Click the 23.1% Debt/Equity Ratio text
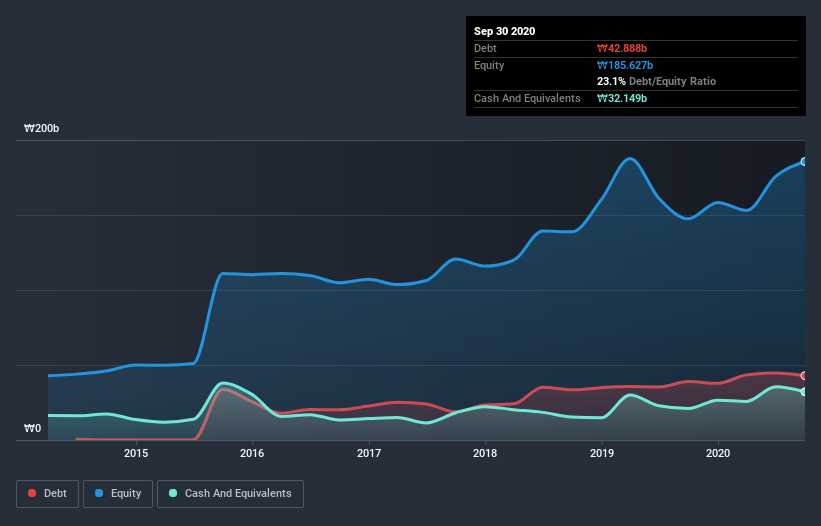 (x=656, y=81)
